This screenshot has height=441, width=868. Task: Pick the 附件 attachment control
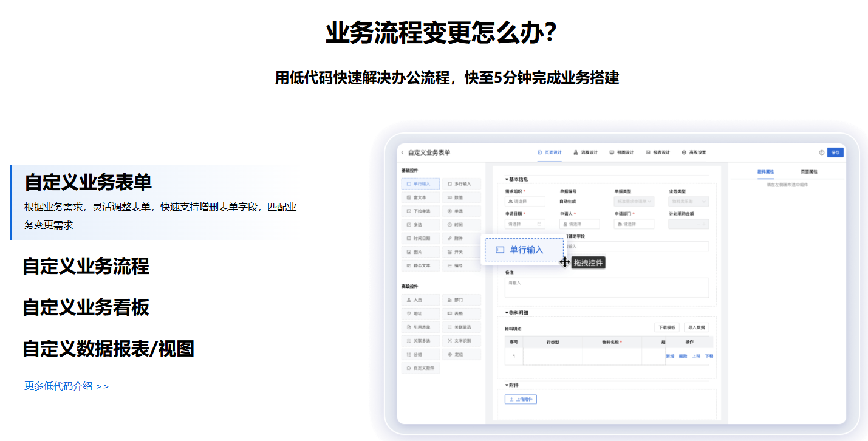point(459,237)
